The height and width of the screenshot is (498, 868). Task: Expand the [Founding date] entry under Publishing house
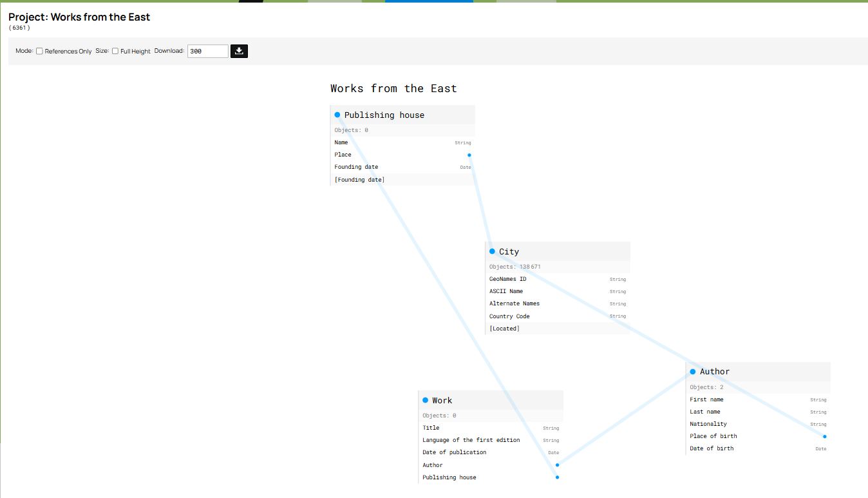pos(358,179)
